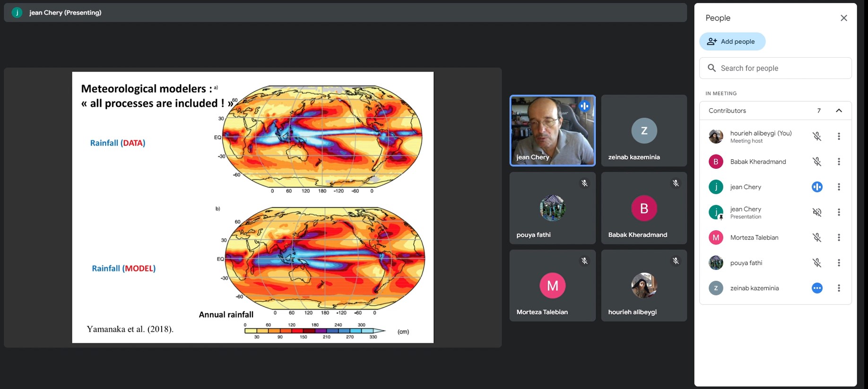
Task: Click the Add people button
Action: 732,42
